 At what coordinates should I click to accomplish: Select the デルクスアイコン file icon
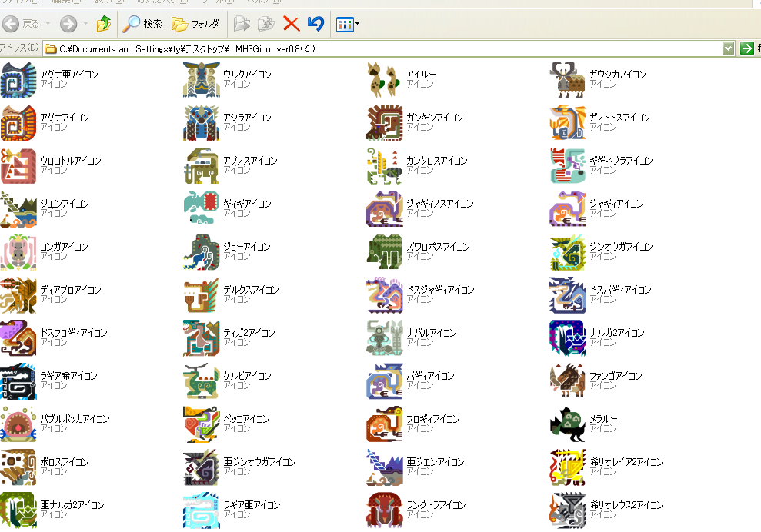202,295
